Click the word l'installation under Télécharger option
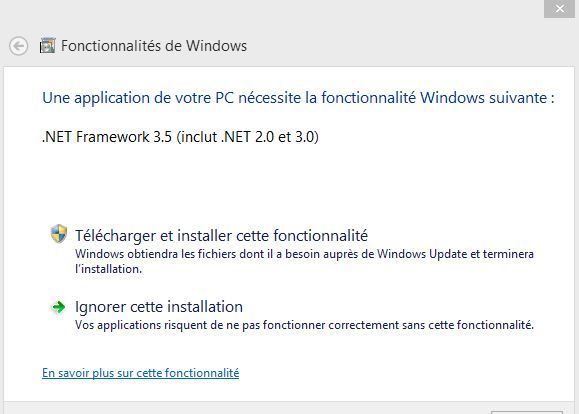This screenshot has height=414, width=579. (109, 269)
